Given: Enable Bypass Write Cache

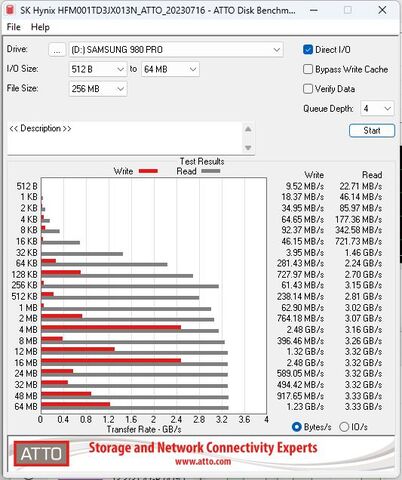Looking at the screenshot, I should pyautogui.click(x=308, y=69).
